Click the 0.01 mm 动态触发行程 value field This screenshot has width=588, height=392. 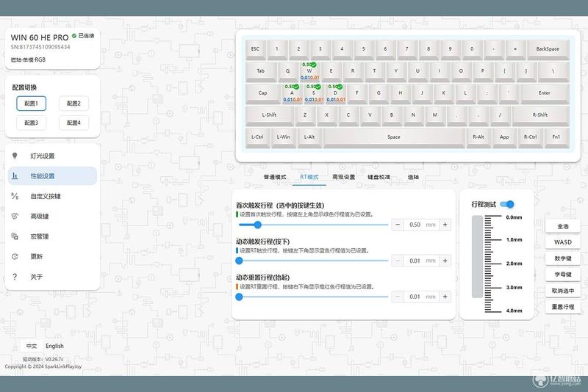(421, 261)
